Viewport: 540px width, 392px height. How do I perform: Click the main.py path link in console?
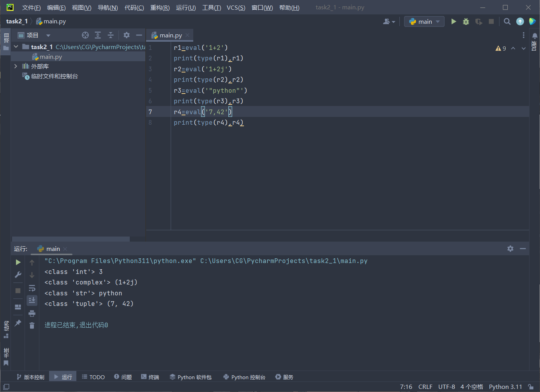pyautogui.click(x=284, y=261)
